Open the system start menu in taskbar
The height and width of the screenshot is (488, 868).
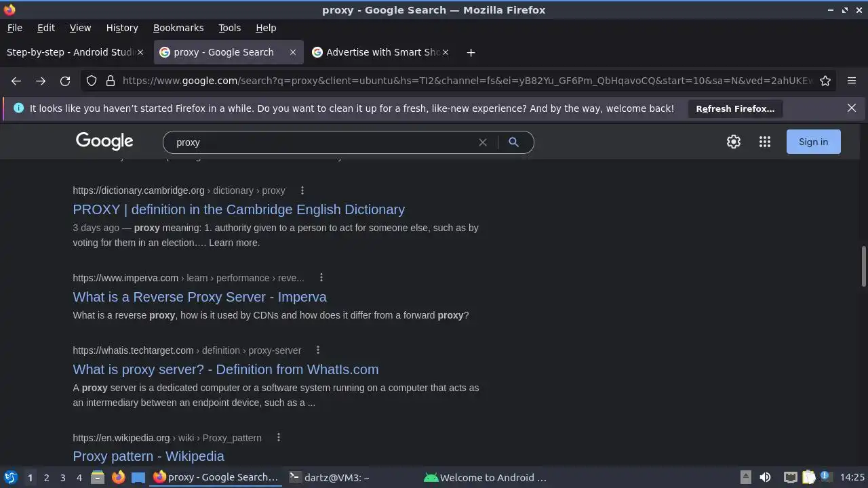10,478
